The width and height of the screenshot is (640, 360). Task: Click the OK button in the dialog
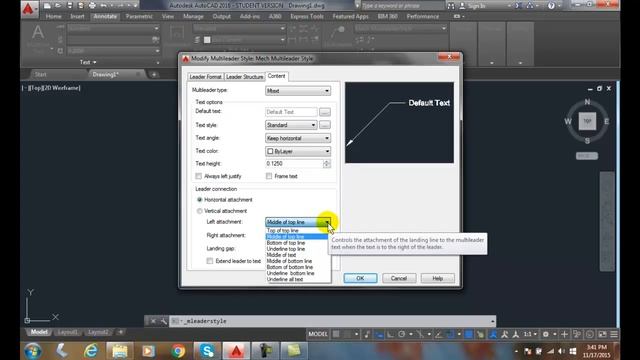click(360, 278)
